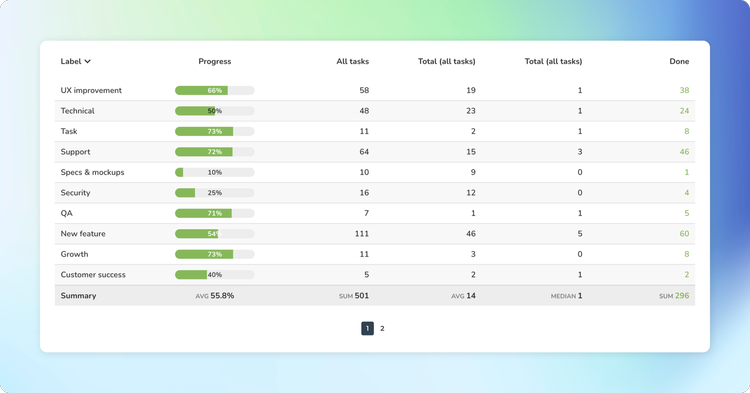Click the Progress column header
The width and height of the screenshot is (750, 393).
pos(215,61)
